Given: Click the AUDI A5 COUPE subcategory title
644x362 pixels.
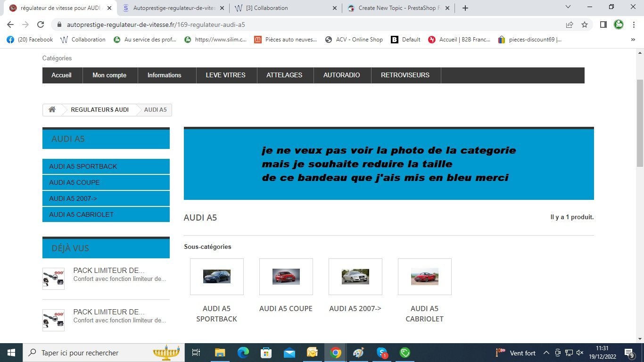Looking at the screenshot, I should pos(286,309).
